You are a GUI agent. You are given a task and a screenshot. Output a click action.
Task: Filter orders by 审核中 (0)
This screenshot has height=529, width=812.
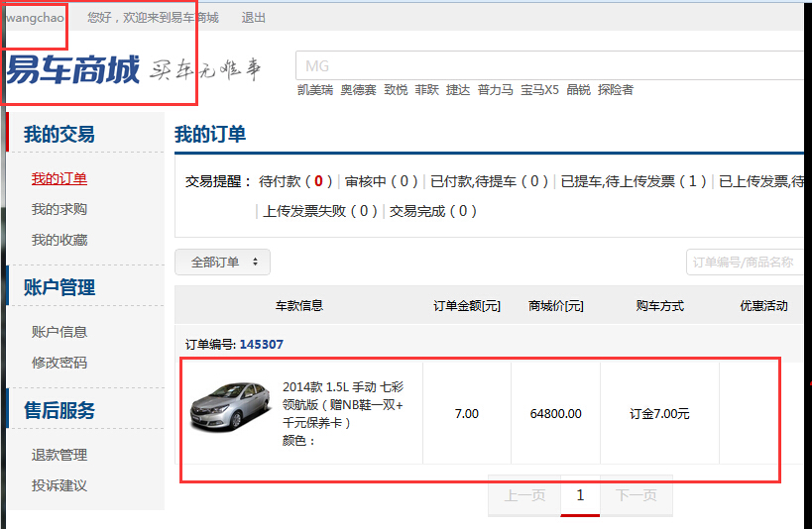pos(381,181)
